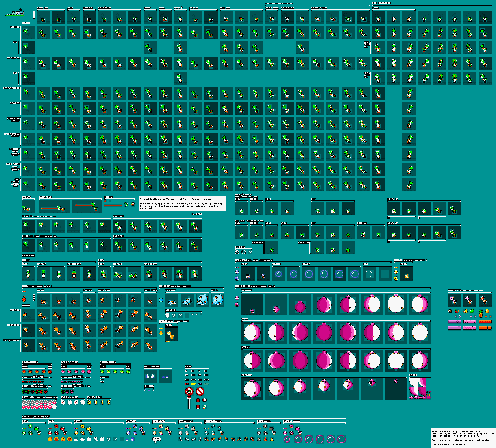The image size is (496, 448).
Task: Click the Eat frame under Basic Berry
Action: [x=50, y=371]
